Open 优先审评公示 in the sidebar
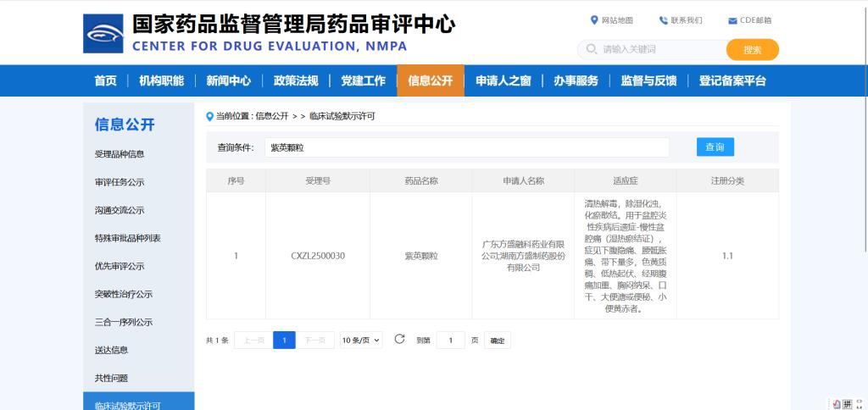The image size is (868, 410). (120, 266)
